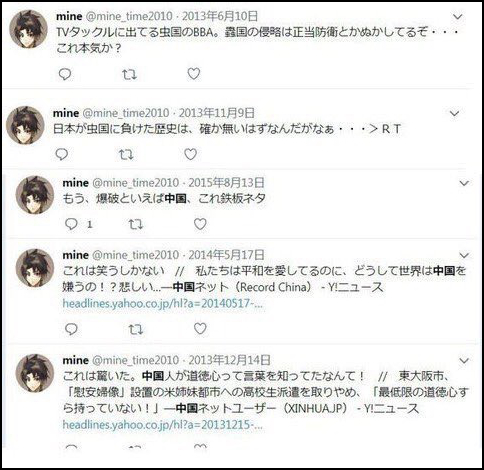484x470 pixels.
Task: Expand options chevron on 2015年8月13日 tweet
Action: [x=464, y=183]
